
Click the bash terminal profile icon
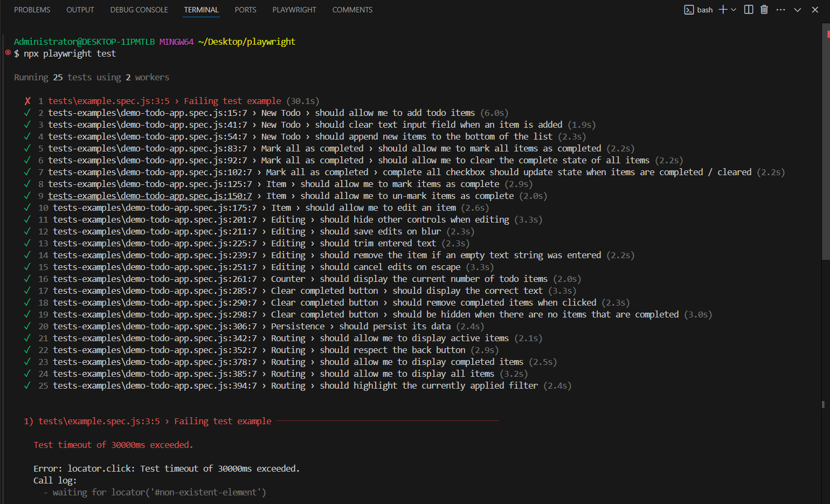click(x=689, y=10)
